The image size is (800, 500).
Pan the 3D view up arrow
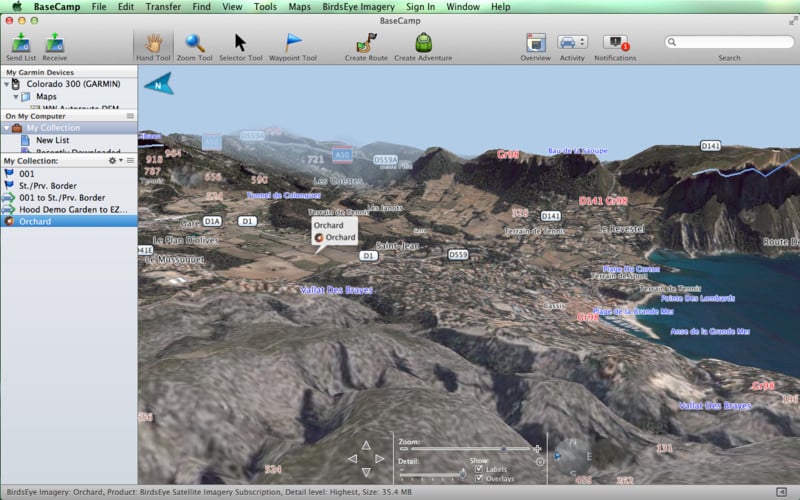point(366,445)
